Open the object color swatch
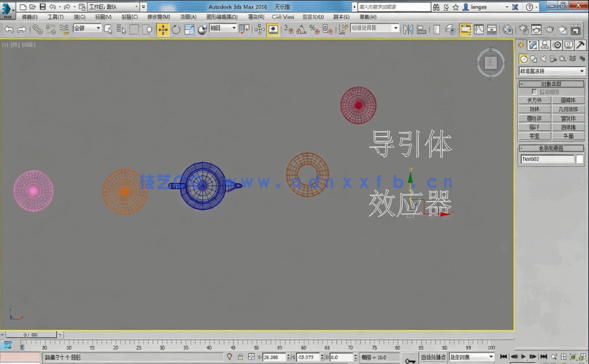 click(x=580, y=159)
